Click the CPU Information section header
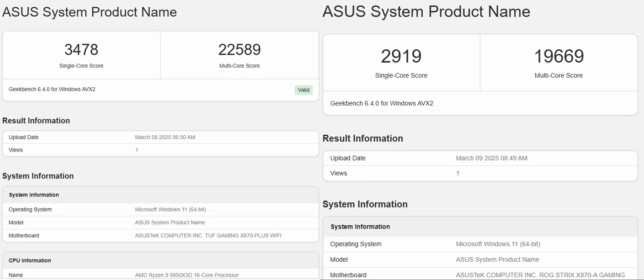This screenshot has height=280, width=644. 30,260
